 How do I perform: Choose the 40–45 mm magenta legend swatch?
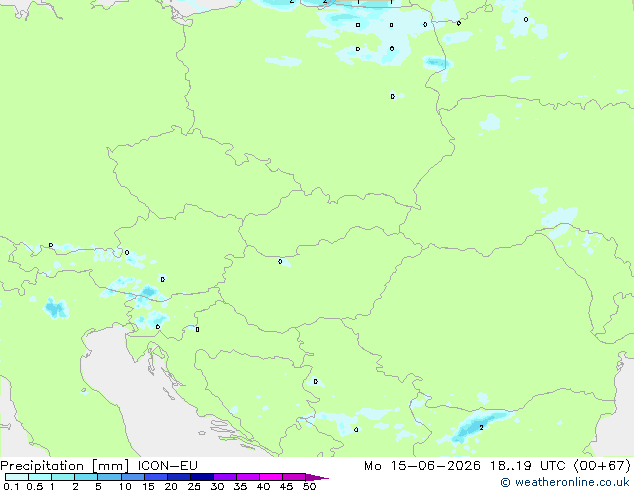271,477
